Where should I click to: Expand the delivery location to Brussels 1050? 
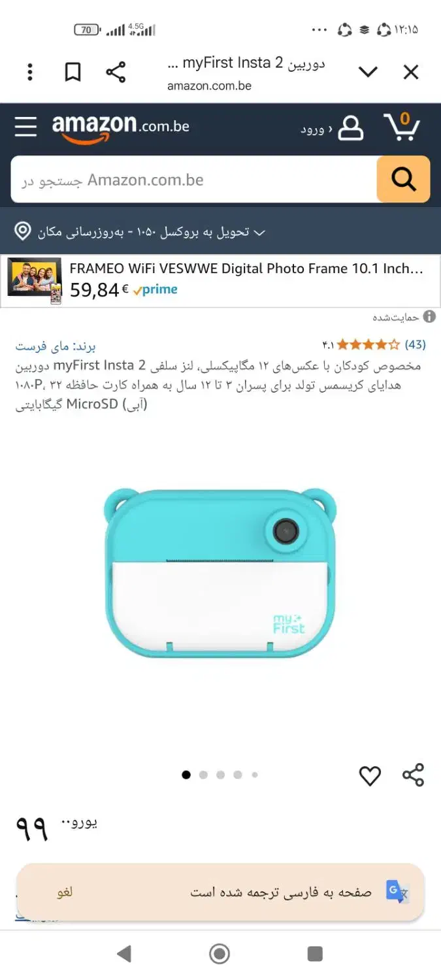tap(141, 232)
